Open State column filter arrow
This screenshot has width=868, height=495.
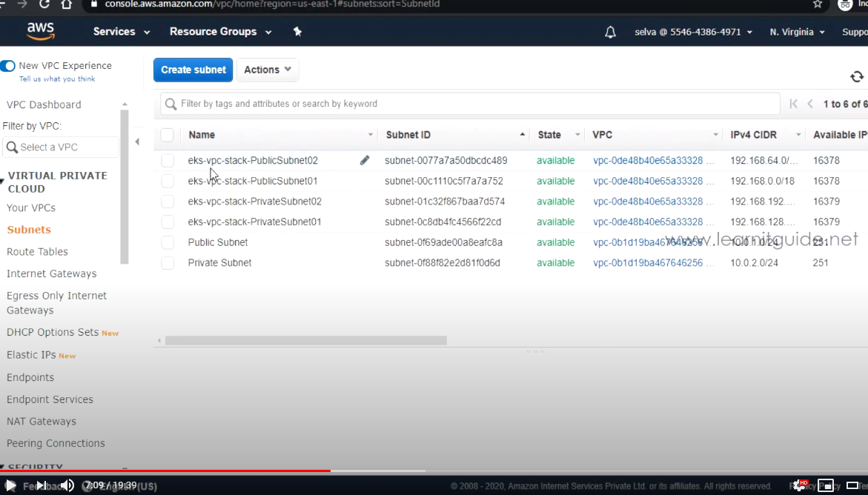click(577, 135)
